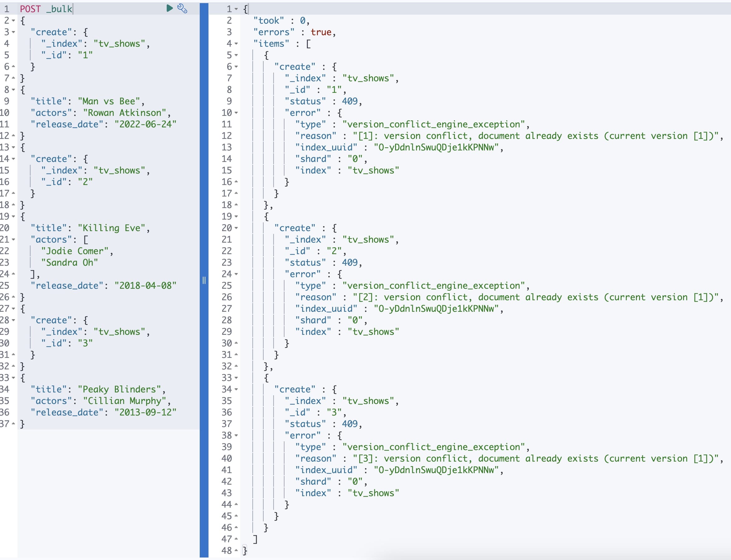Collapse the "error" block at response line 24
731x560 pixels.
pos(236,274)
